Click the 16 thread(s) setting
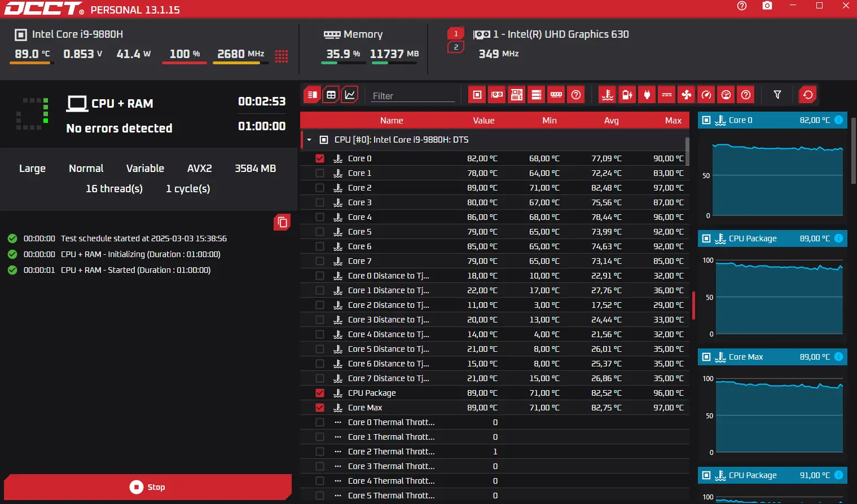This screenshot has width=857, height=504. tap(114, 189)
